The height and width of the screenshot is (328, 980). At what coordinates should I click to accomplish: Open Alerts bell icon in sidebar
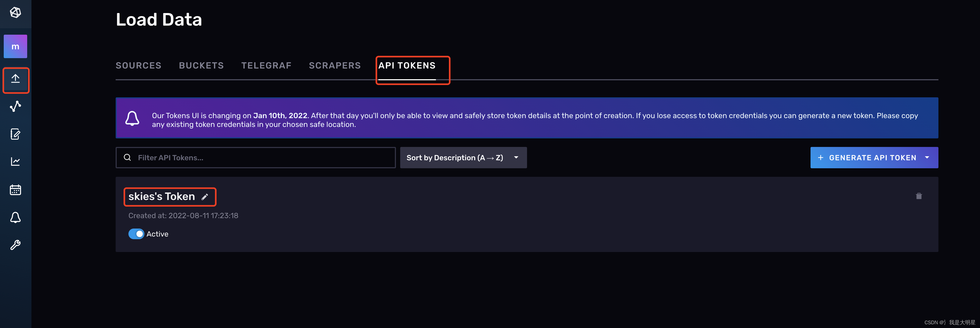[x=15, y=218]
